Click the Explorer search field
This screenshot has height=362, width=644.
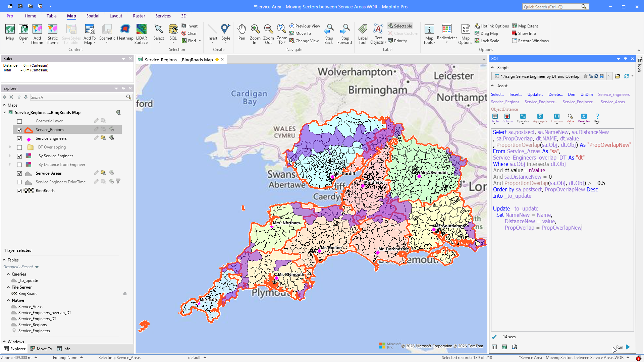[78, 98]
